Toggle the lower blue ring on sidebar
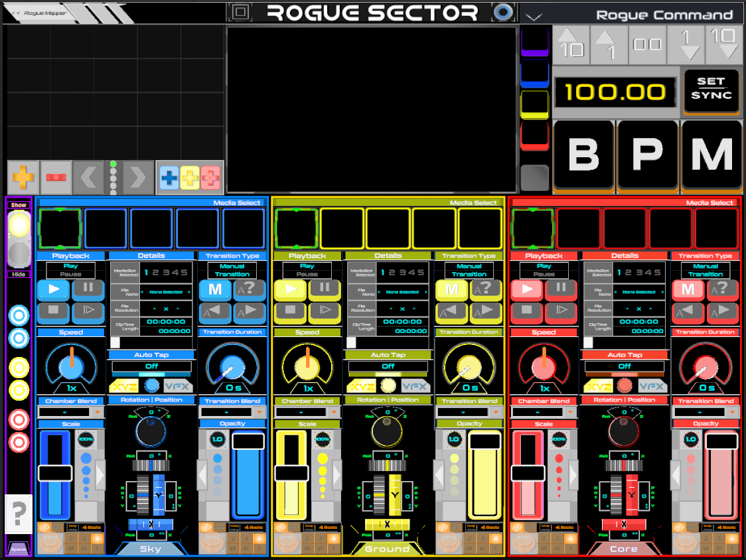The width and height of the screenshot is (746, 560). (x=19, y=338)
